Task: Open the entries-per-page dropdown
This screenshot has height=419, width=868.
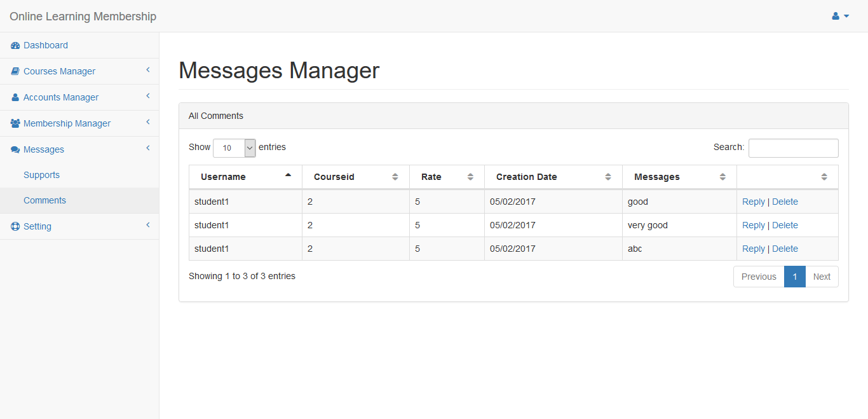Action: pyautogui.click(x=234, y=148)
